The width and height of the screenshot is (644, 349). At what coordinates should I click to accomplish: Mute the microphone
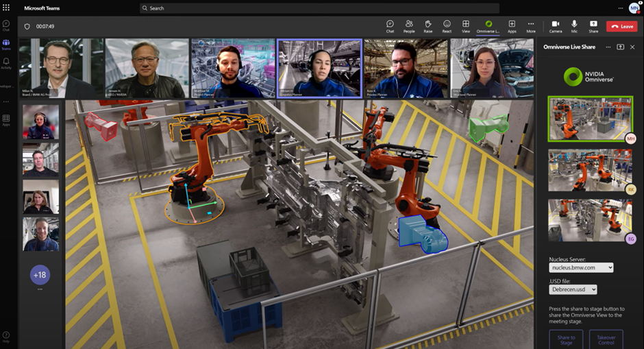pos(574,26)
